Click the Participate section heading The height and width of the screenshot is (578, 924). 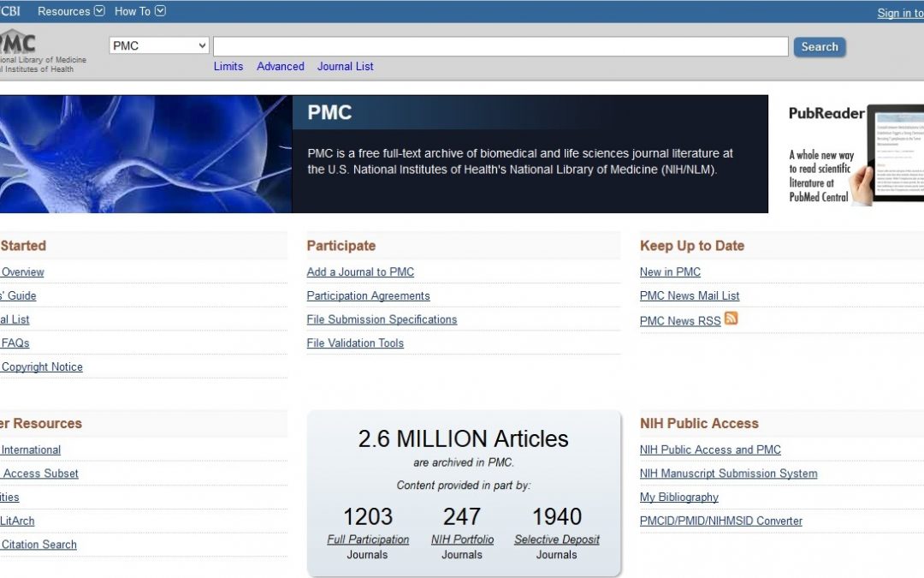coord(341,246)
